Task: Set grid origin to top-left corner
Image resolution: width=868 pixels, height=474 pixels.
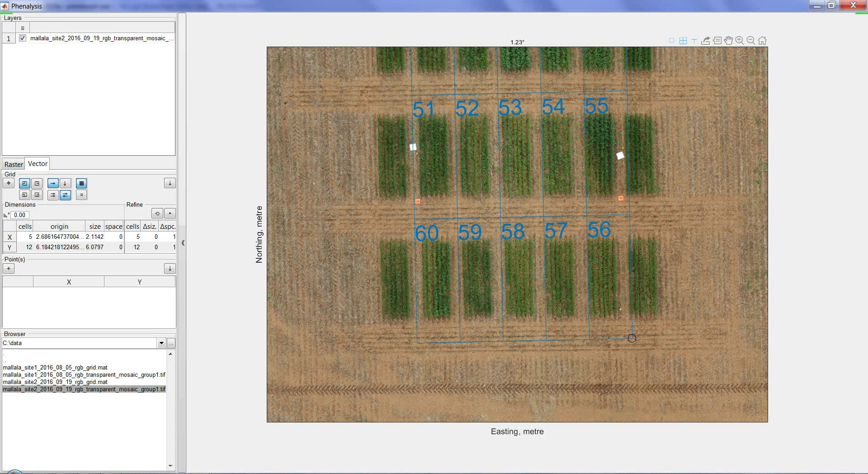Action: (25, 183)
